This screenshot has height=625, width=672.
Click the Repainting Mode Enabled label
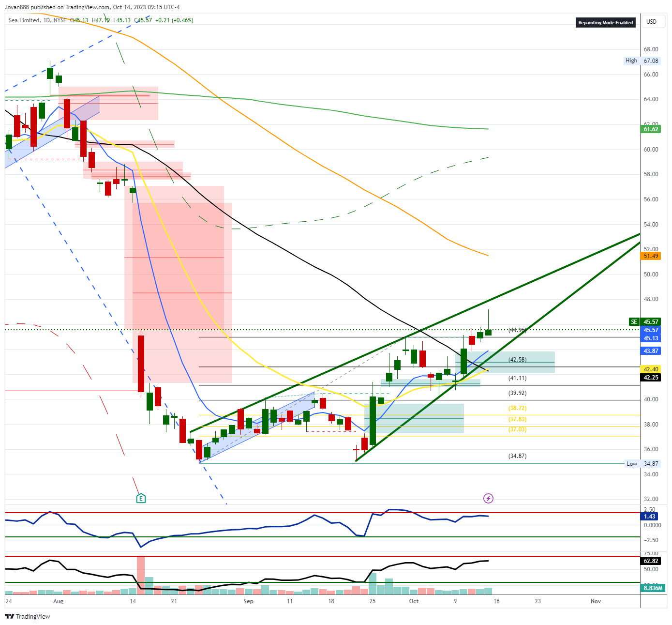[x=606, y=23]
